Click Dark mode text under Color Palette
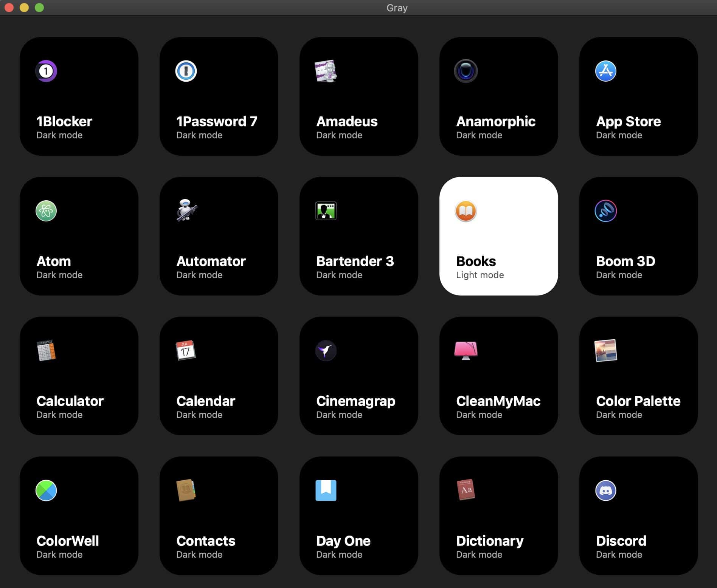This screenshot has height=588, width=717. click(x=619, y=415)
